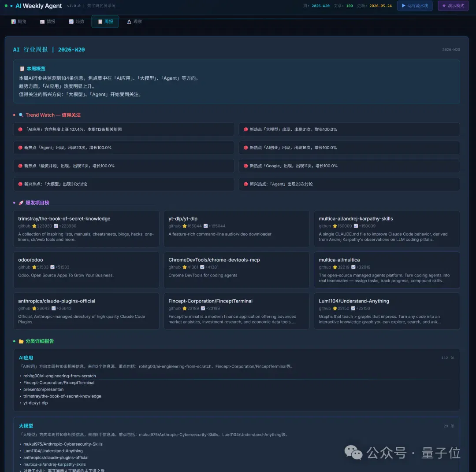
Task: Click the star icon on yt-dlp/yt-dlp card
Action: (185, 226)
